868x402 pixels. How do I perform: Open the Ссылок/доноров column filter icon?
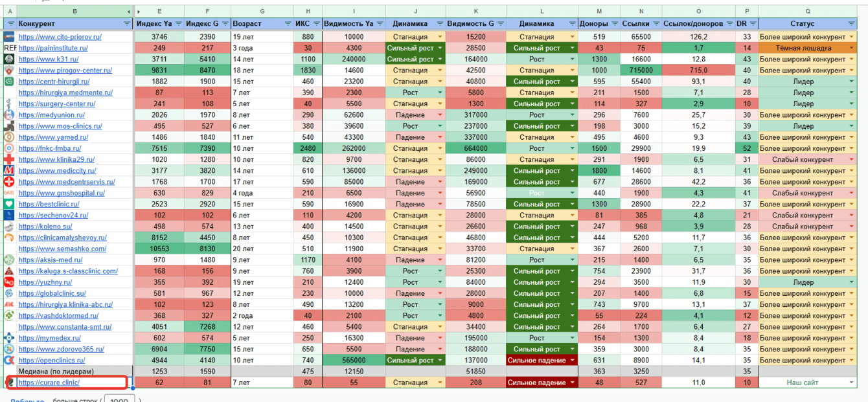click(x=729, y=23)
